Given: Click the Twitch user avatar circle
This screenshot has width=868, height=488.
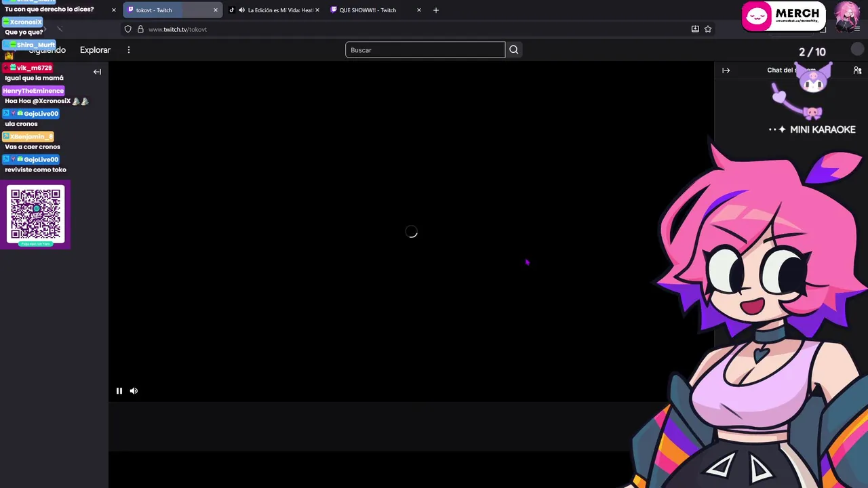Looking at the screenshot, I should point(857,49).
